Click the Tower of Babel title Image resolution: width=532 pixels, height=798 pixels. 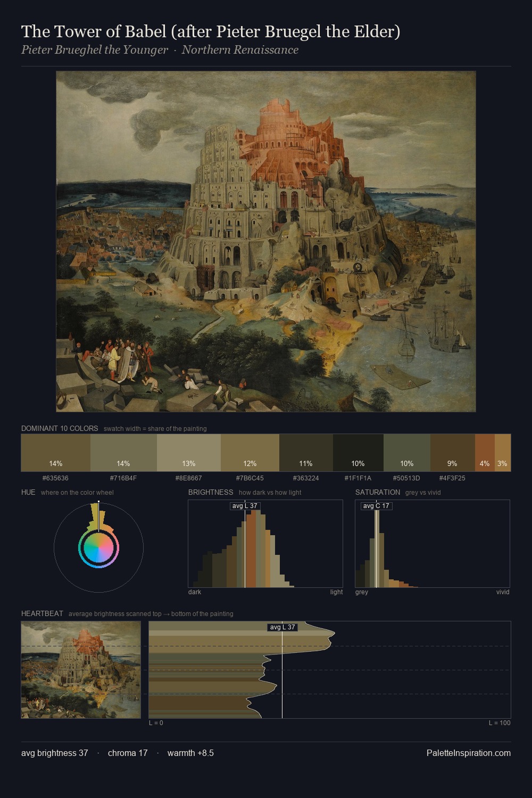coord(211,31)
